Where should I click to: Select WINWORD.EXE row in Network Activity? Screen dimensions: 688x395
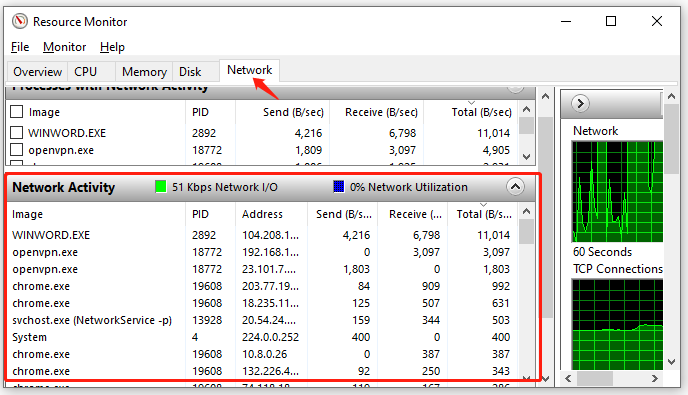(x=262, y=235)
